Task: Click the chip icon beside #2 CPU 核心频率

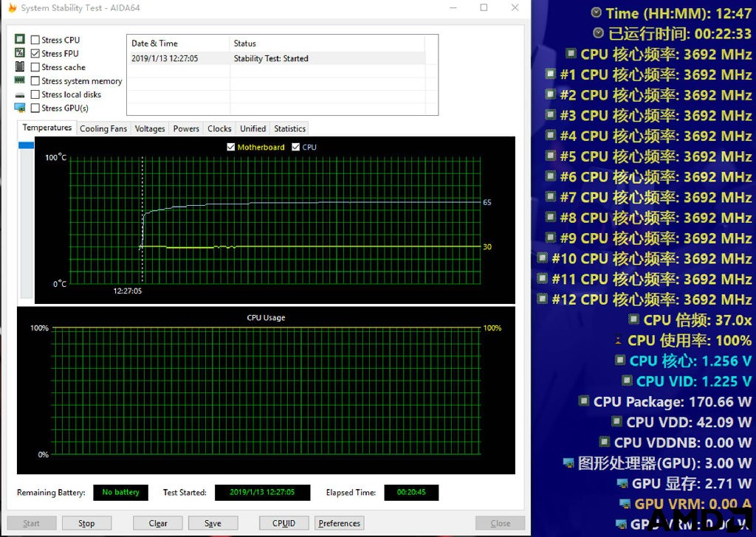Action: pos(550,94)
